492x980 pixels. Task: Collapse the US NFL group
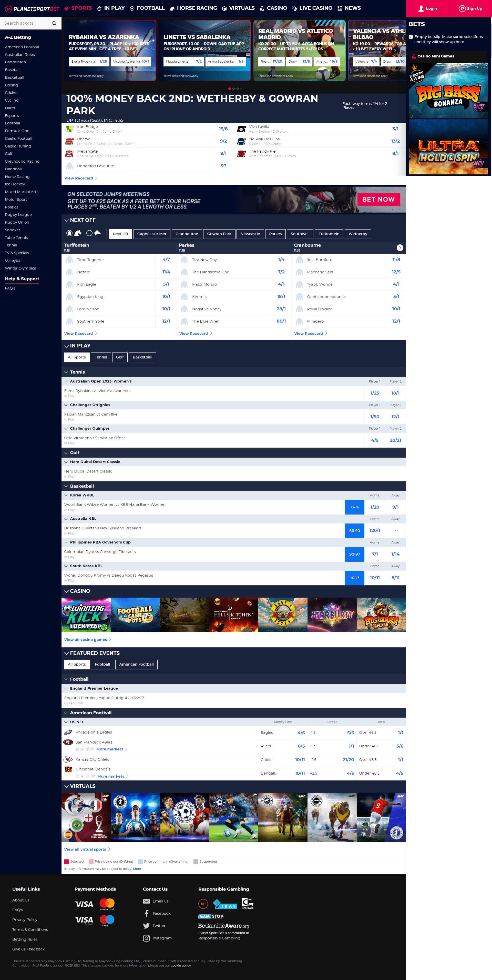click(x=66, y=722)
